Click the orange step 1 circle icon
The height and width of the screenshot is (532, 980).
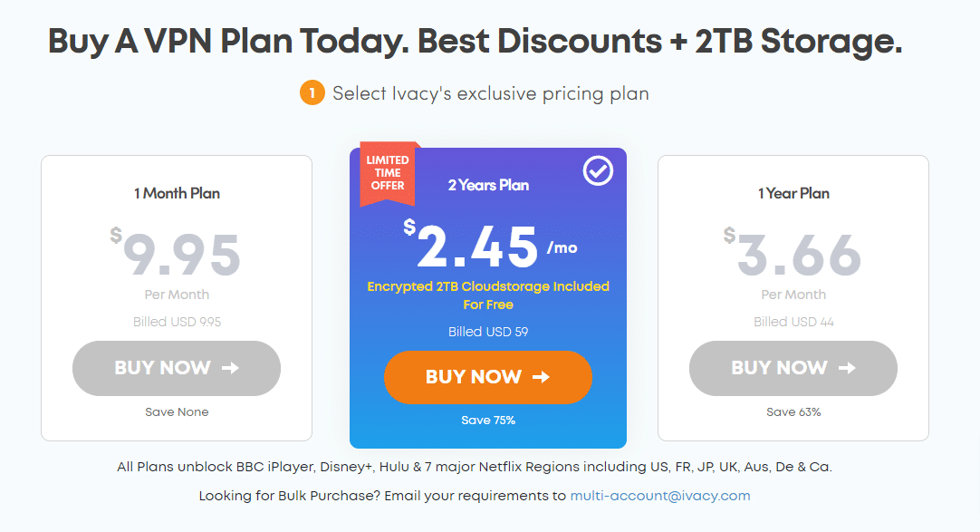(x=312, y=93)
